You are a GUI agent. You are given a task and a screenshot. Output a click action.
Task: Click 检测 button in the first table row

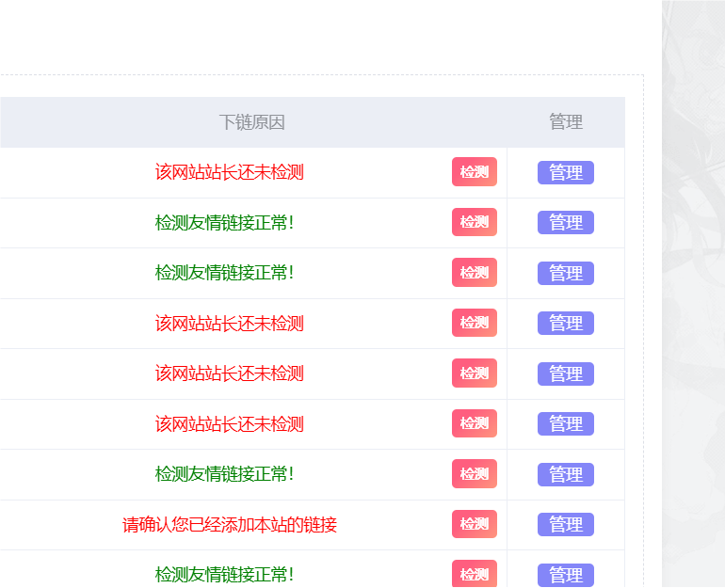475,172
